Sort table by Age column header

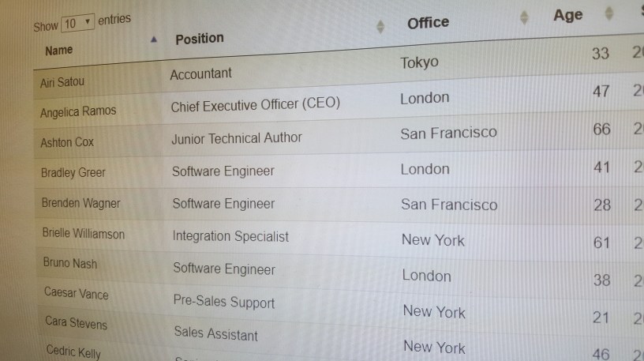[568, 16]
